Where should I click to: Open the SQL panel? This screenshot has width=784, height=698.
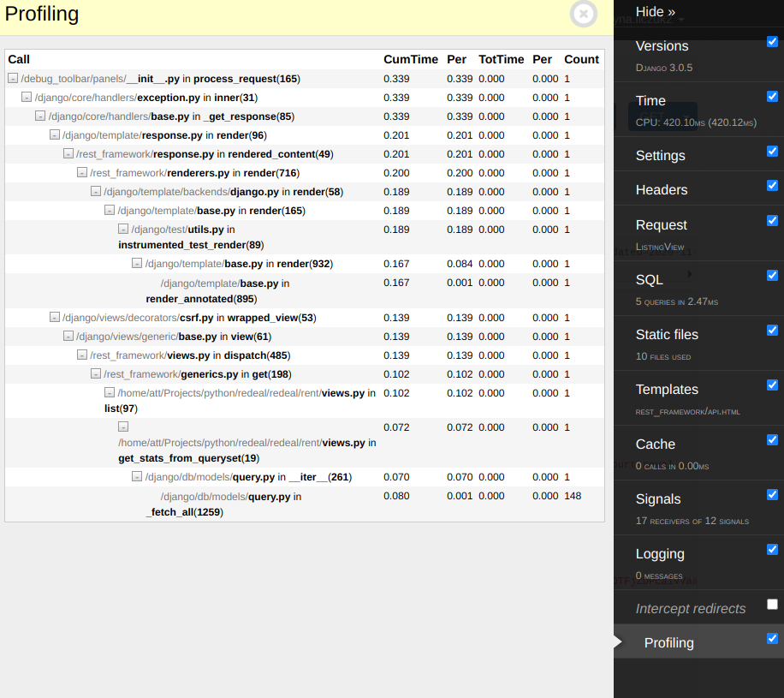(x=650, y=280)
